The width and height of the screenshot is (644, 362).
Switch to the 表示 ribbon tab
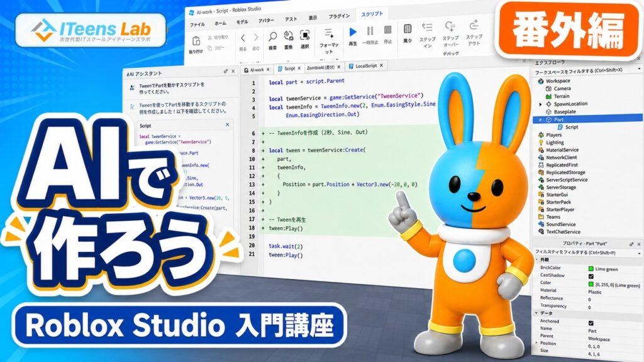[x=313, y=18]
